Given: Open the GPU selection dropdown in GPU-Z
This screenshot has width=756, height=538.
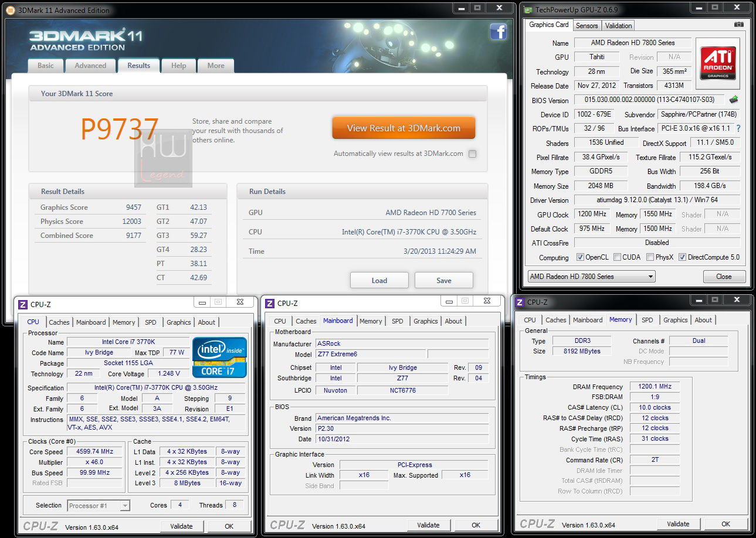Looking at the screenshot, I should coord(591,277).
